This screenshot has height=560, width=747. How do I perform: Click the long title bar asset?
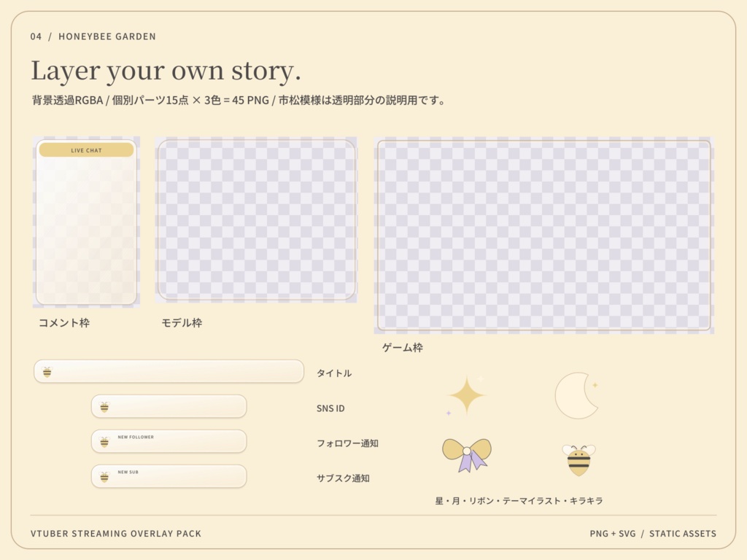click(x=169, y=371)
